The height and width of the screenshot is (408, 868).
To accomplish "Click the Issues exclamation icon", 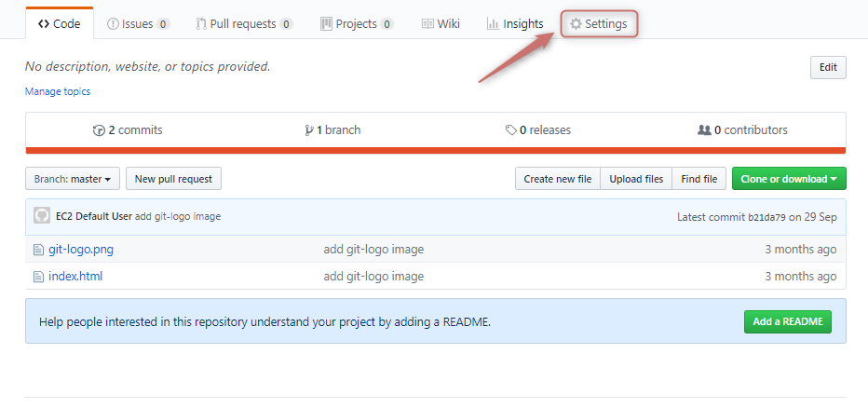I will click(113, 24).
